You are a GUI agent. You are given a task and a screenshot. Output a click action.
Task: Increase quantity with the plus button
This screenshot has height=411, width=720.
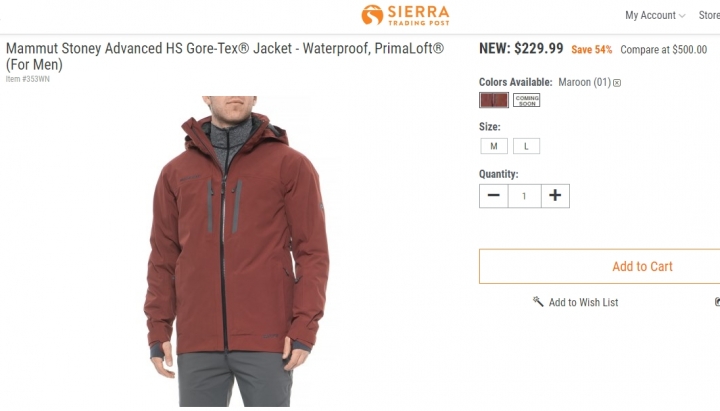pyautogui.click(x=555, y=196)
